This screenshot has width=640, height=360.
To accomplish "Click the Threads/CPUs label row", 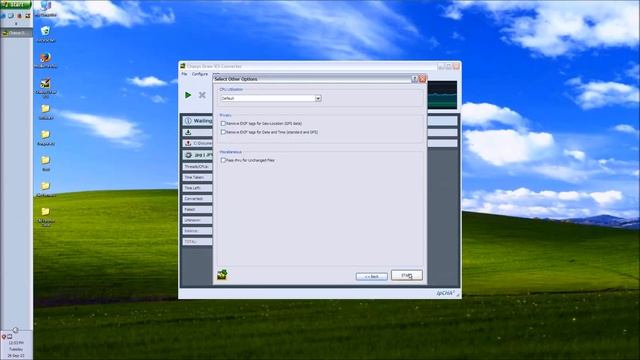I will [x=198, y=167].
